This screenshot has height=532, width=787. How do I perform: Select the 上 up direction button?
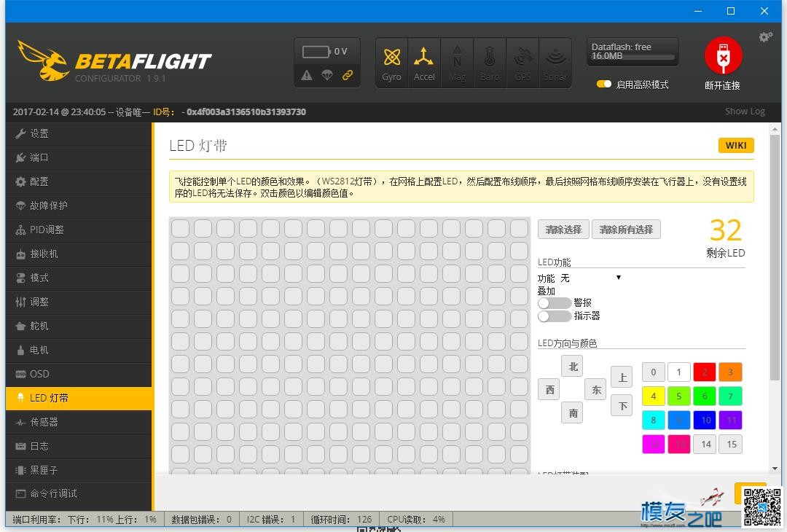[622, 378]
